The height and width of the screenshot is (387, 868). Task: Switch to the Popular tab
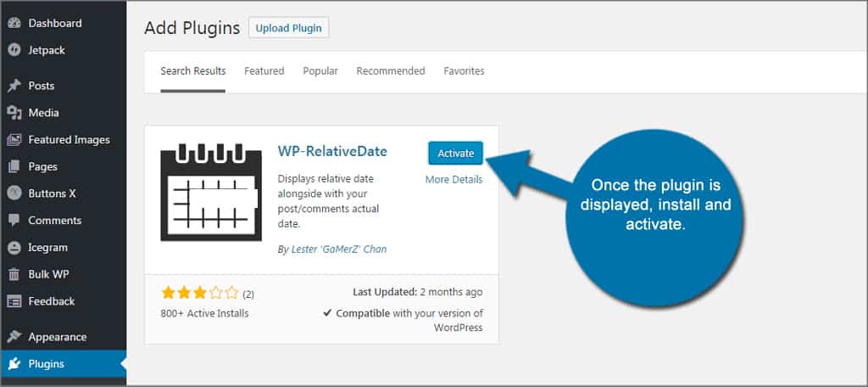pos(320,71)
